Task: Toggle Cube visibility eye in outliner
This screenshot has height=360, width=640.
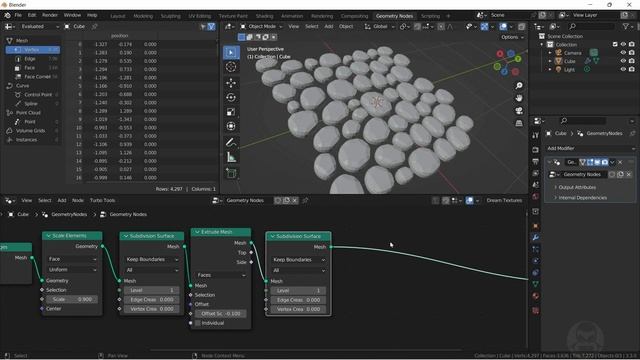Action: click(x=623, y=61)
